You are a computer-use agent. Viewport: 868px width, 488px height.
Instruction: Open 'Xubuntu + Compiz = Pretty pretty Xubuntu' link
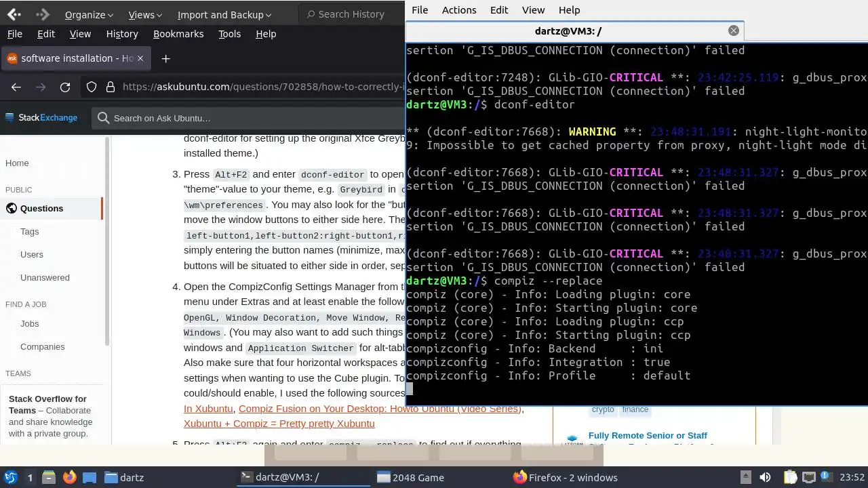(x=279, y=424)
